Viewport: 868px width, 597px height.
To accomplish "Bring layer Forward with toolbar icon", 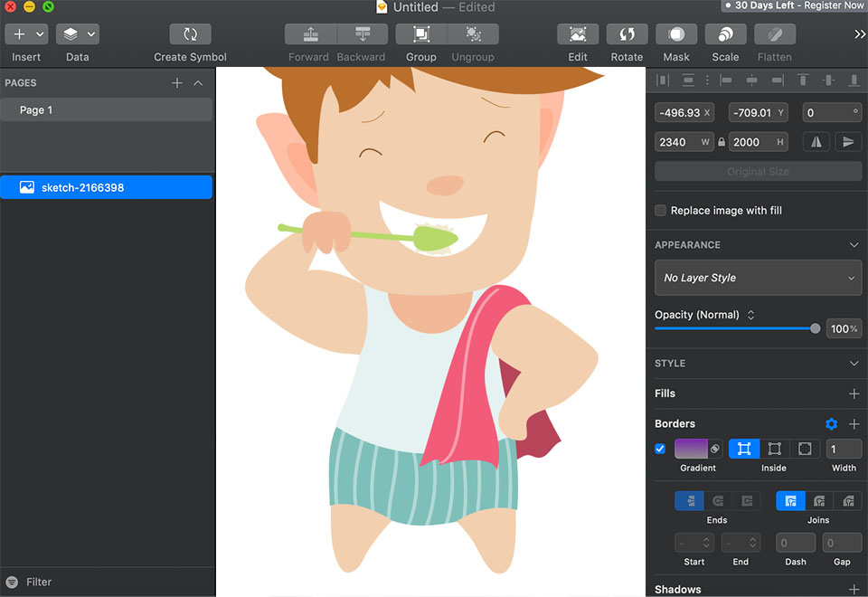I will [310, 34].
